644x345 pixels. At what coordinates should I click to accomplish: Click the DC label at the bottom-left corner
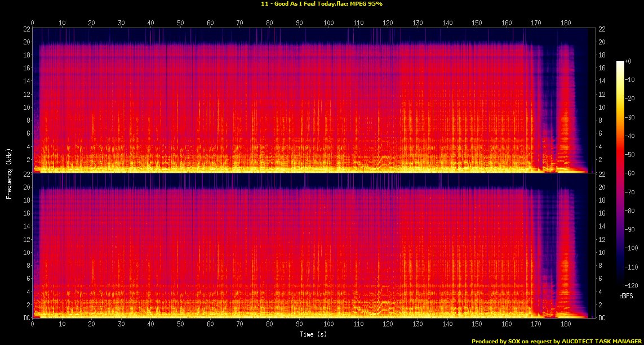click(x=25, y=318)
